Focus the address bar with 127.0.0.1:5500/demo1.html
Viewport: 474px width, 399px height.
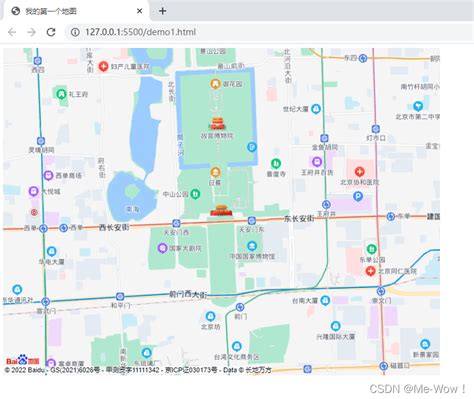tap(268, 32)
